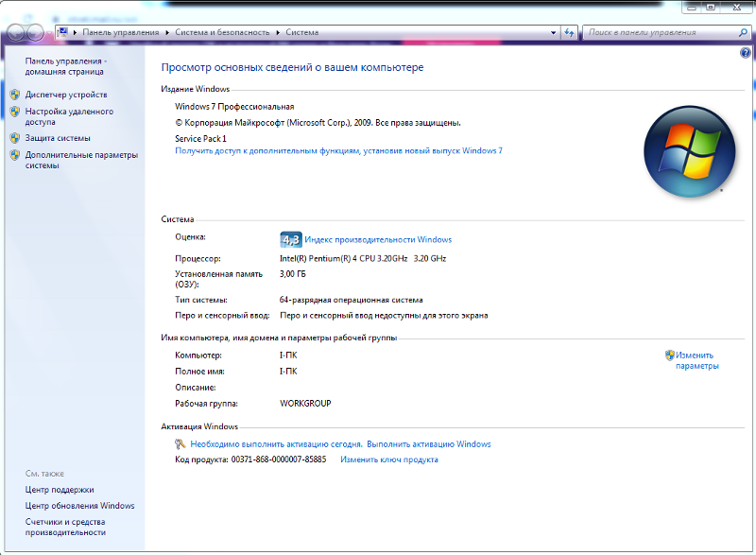Close the System window
The width and height of the screenshot is (756, 555).
tap(737, 7)
